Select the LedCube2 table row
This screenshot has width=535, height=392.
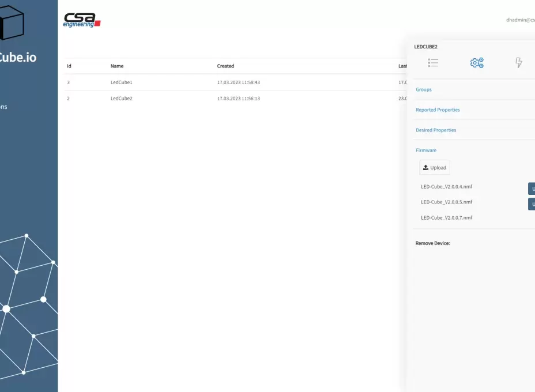[235, 98]
